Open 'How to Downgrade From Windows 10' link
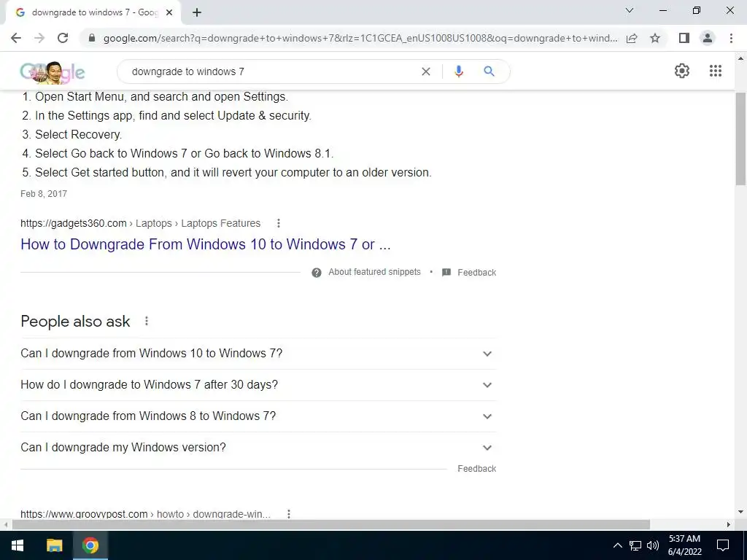The width and height of the screenshot is (747, 560). 205,244
